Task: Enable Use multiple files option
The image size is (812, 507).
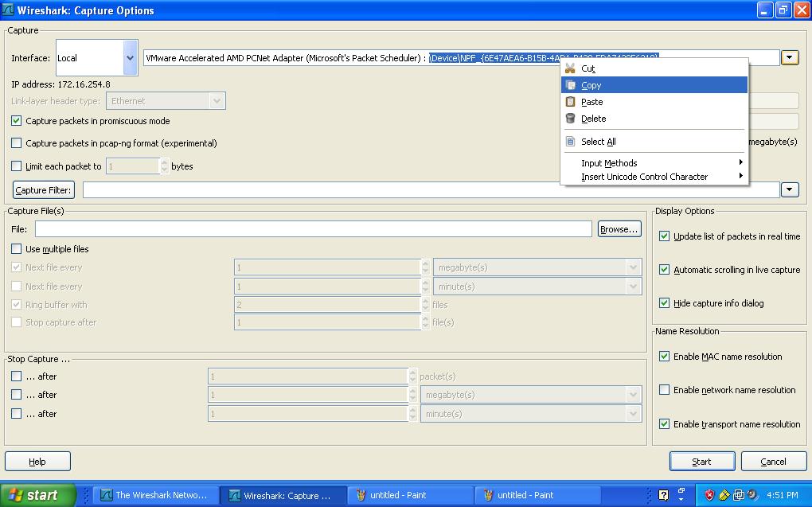Action: pyautogui.click(x=16, y=249)
